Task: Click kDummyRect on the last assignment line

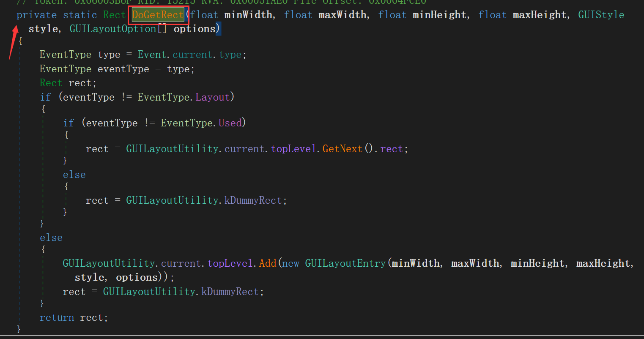Action: [x=230, y=292]
